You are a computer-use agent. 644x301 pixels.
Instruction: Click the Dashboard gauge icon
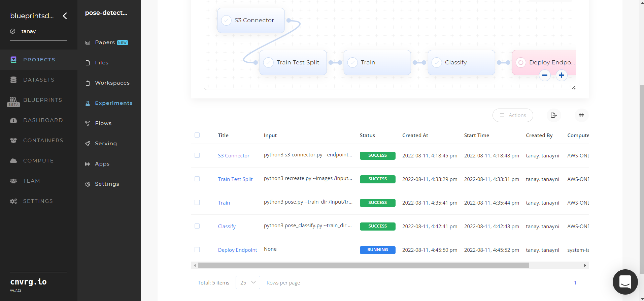coord(13,120)
